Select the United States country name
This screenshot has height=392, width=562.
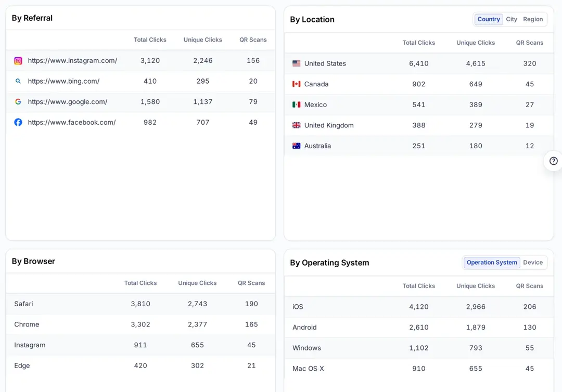click(x=325, y=63)
